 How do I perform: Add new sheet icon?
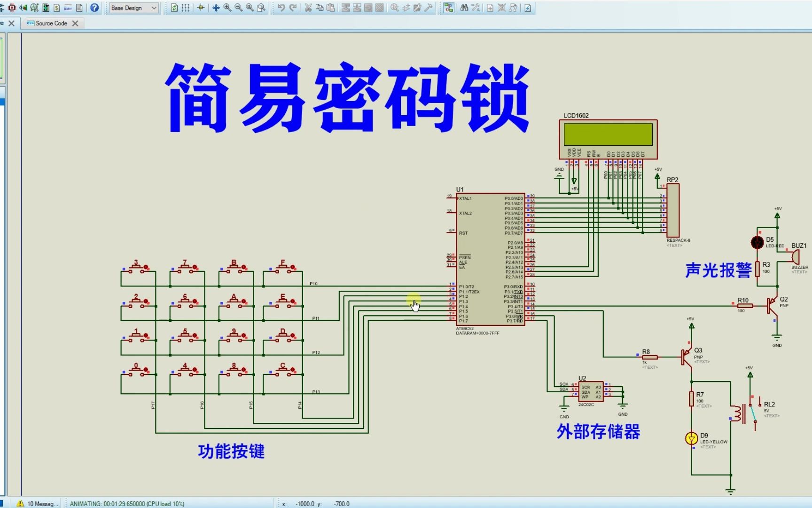point(490,8)
